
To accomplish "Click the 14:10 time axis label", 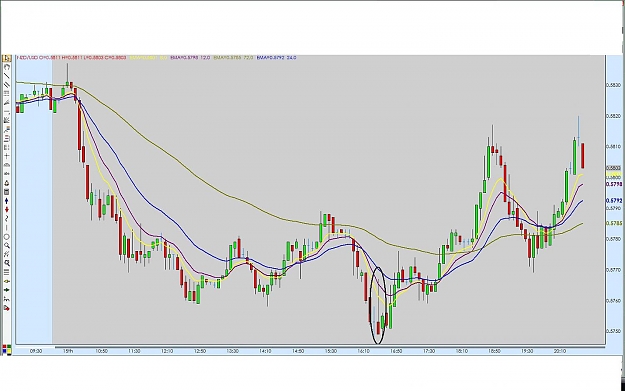I will pos(265,351).
